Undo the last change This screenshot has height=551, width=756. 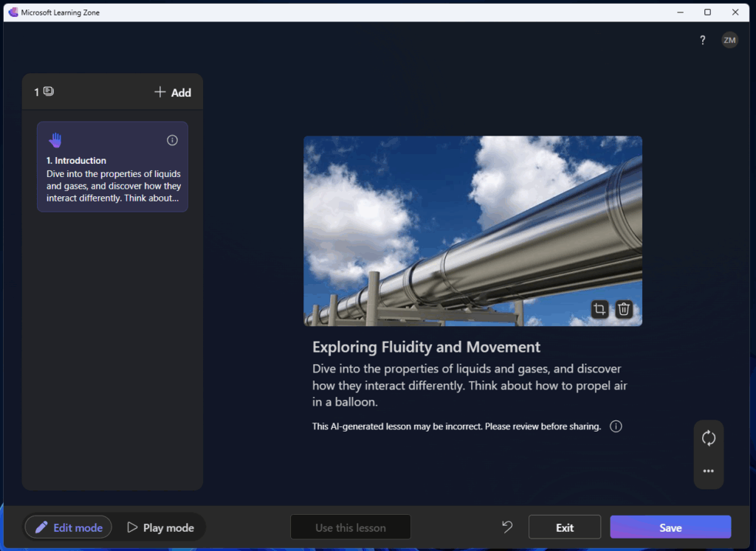point(507,527)
